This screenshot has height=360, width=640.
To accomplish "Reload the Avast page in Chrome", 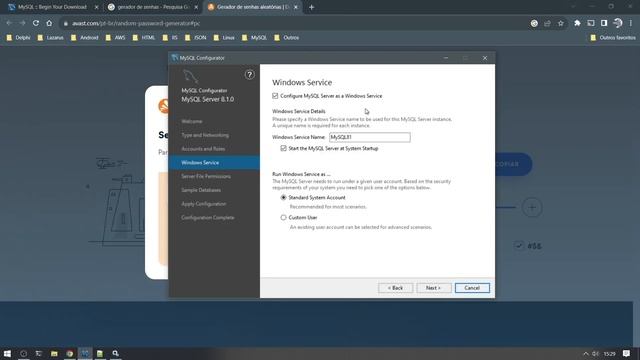I will 36,23.
